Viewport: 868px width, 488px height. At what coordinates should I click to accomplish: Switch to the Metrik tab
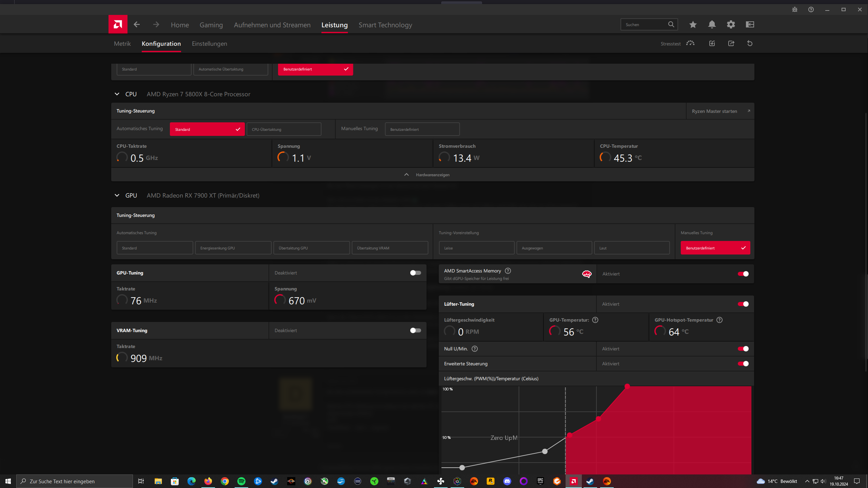point(122,44)
